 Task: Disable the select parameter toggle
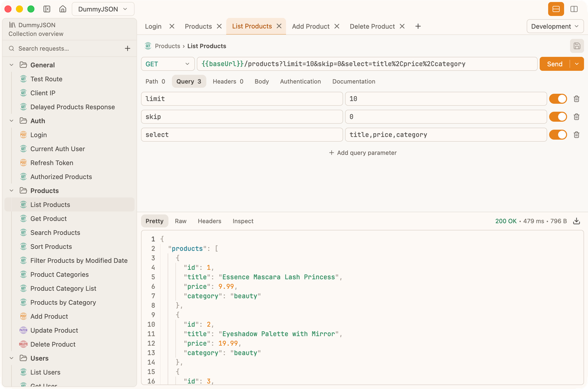pos(558,135)
